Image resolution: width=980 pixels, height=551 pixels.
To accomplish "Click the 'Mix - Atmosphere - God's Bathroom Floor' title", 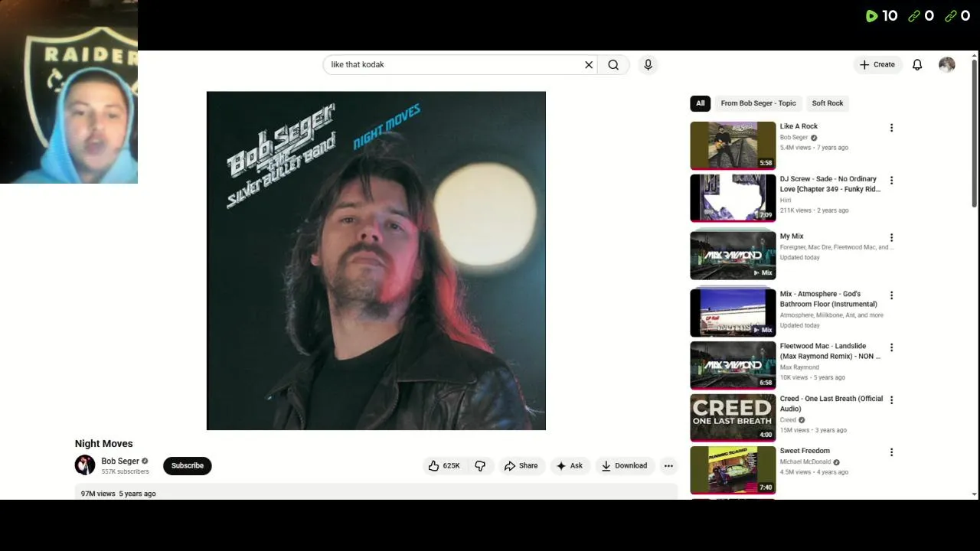I will tap(828, 298).
